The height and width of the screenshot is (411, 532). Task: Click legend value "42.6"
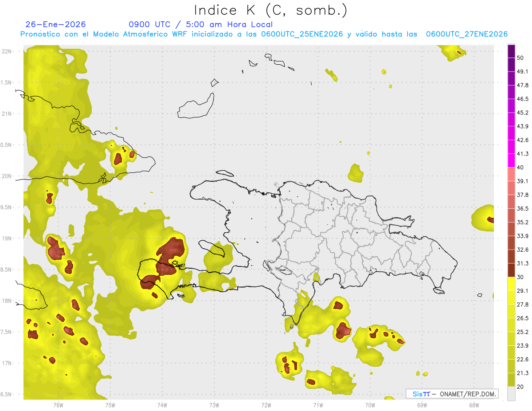[x=523, y=140]
